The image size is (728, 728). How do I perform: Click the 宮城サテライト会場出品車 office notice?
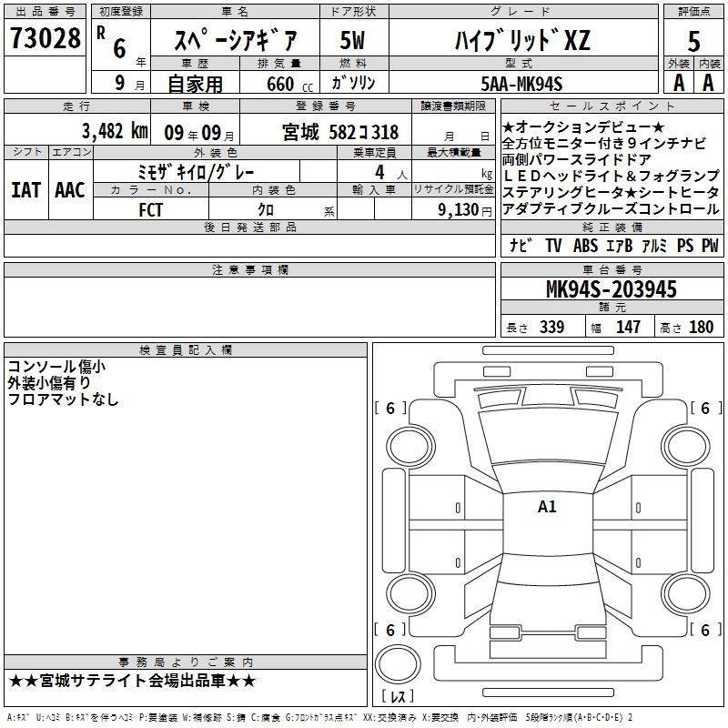click(x=133, y=681)
